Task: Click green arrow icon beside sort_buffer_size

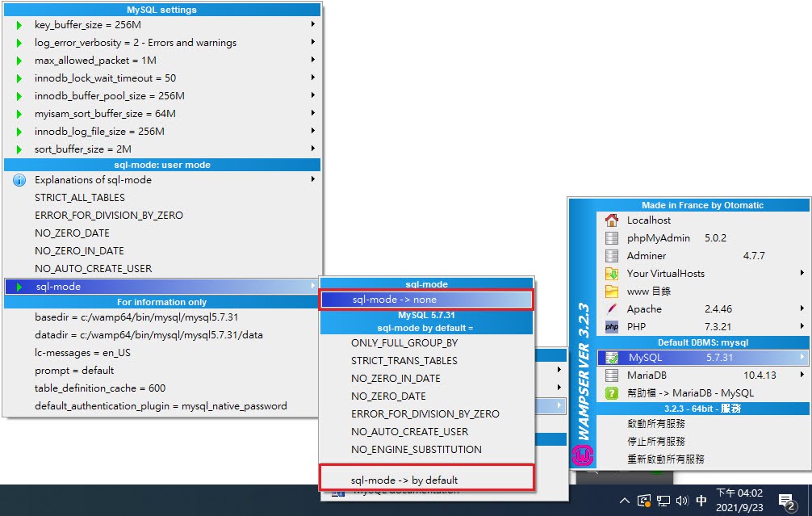Action: click(19, 149)
